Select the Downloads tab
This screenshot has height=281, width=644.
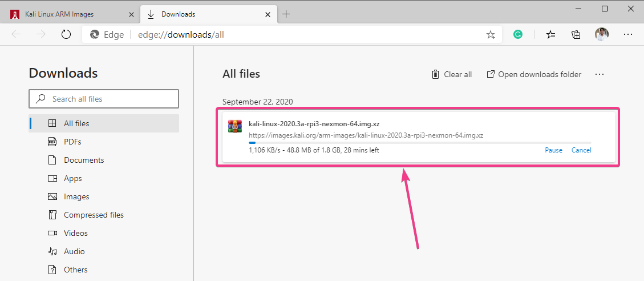(208, 14)
